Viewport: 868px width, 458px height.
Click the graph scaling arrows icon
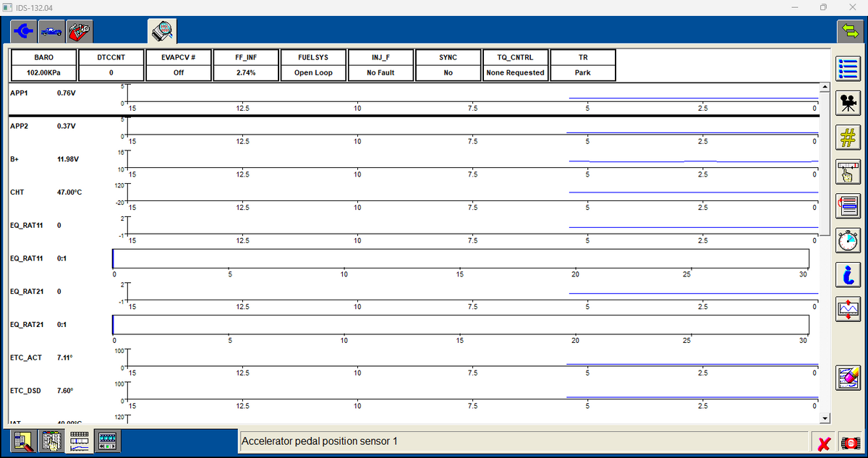848,308
